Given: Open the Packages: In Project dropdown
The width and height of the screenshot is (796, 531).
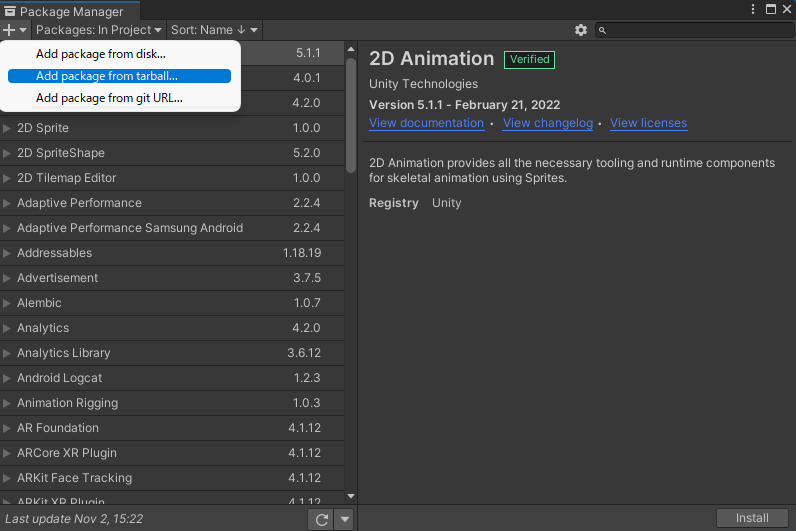Looking at the screenshot, I should click(x=98, y=31).
